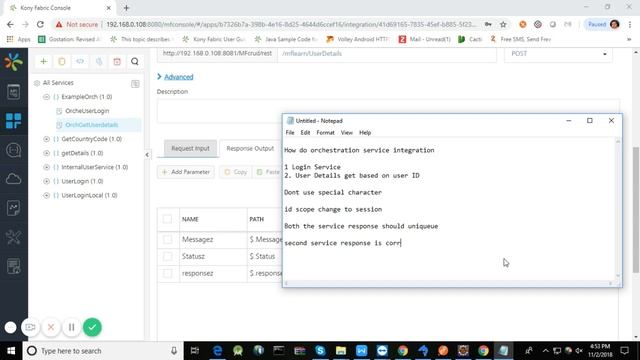Open a new browser tab
Viewport: 640px width, 360px height.
point(126,8)
